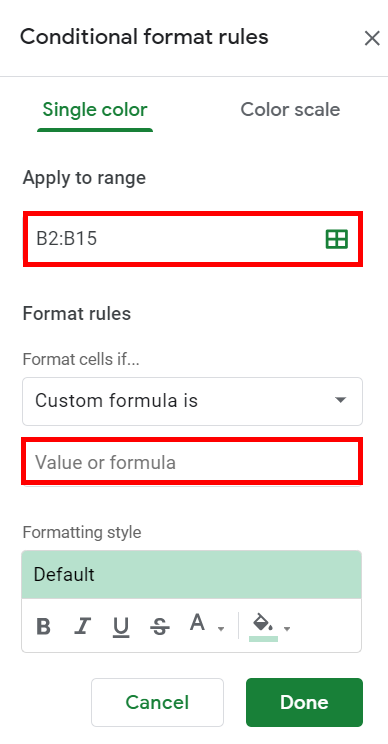
Task: Open the 'Custom formula is' condition dropdown
Action: click(x=192, y=401)
